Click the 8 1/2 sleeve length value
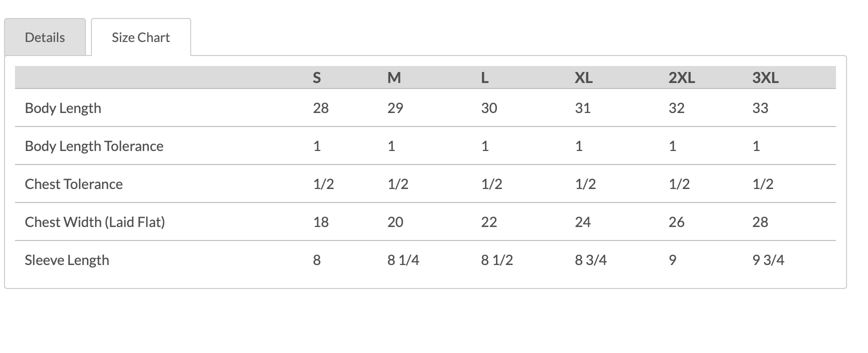 click(497, 260)
